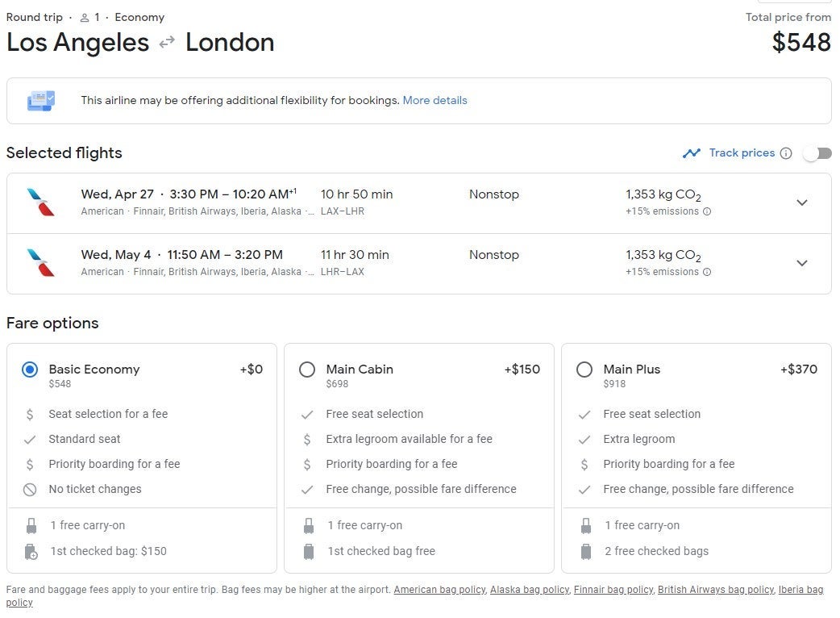
Task: Open the American bag policy link
Action: tap(439, 590)
